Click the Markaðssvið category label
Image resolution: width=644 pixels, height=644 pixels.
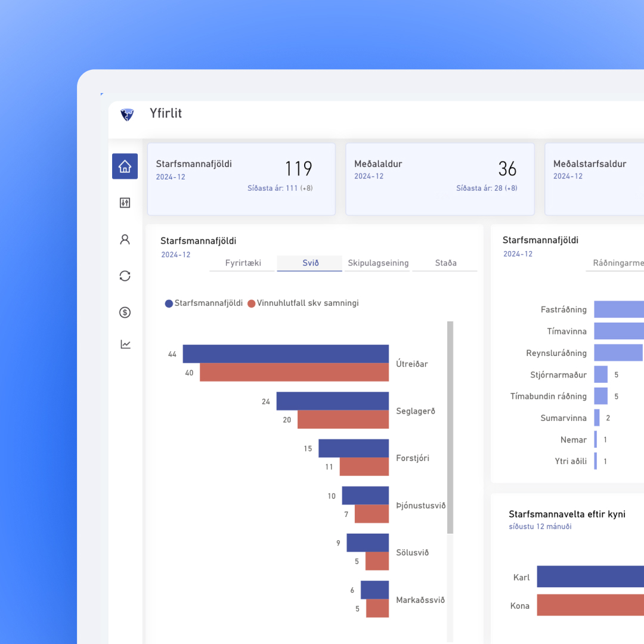pyautogui.click(x=420, y=600)
